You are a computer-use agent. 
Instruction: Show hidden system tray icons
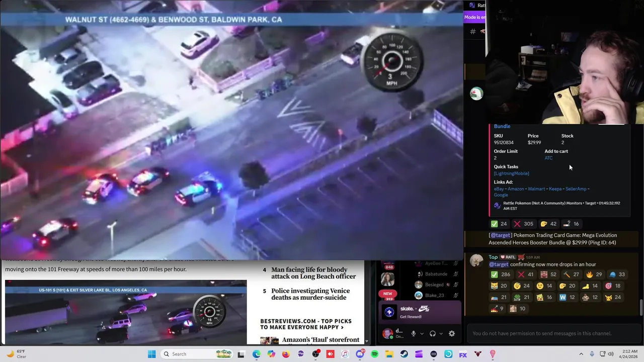click(581, 354)
